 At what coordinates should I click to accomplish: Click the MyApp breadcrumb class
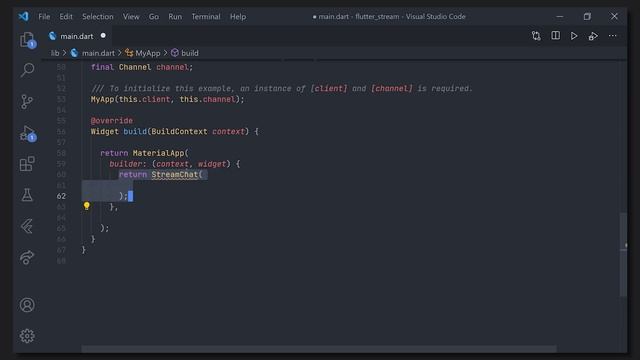[147, 53]
